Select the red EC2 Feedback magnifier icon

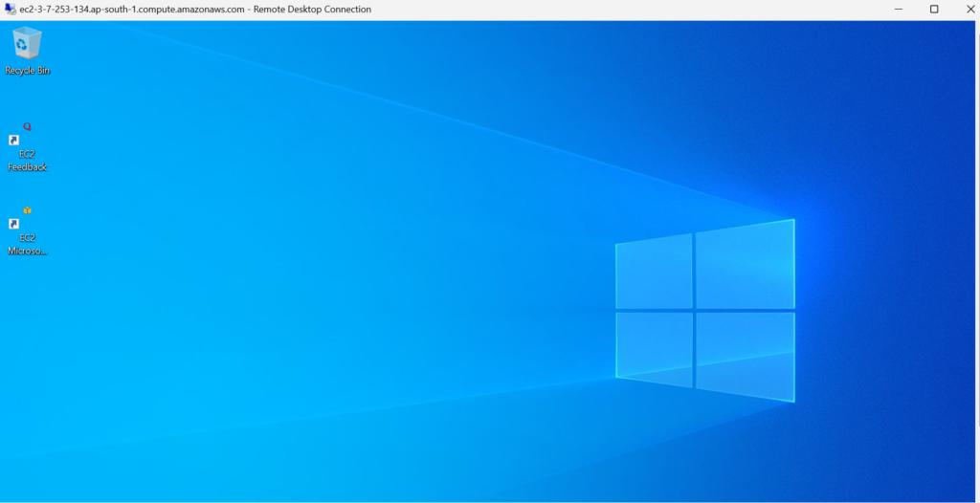click(x=27, y=126)
